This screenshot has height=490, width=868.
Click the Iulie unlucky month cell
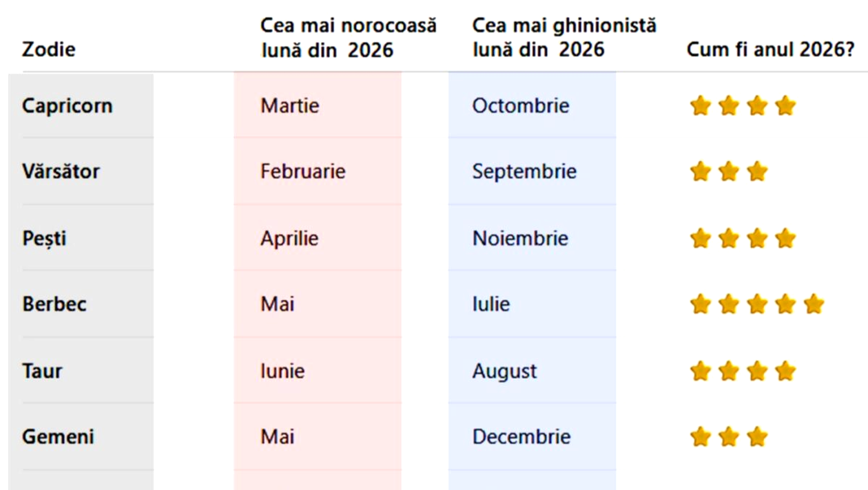pos(490,304)
